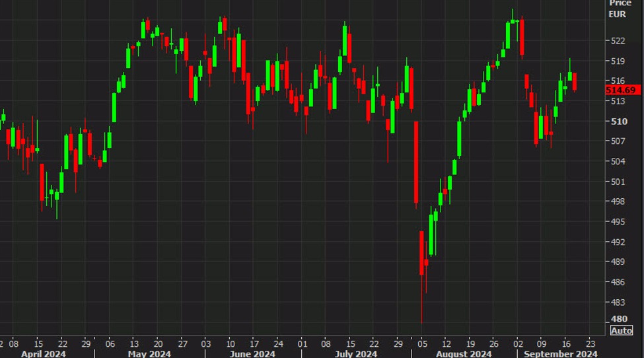Click the September 2024 month label
The image size is (644, 358).
click(x=561, y=354)
